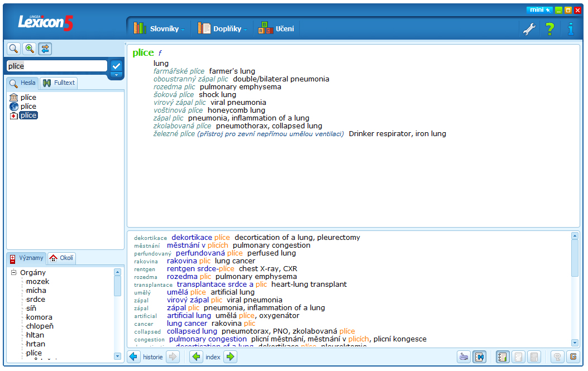Go back in history with the blue arrow
The image size is (588, 371).
133,357
